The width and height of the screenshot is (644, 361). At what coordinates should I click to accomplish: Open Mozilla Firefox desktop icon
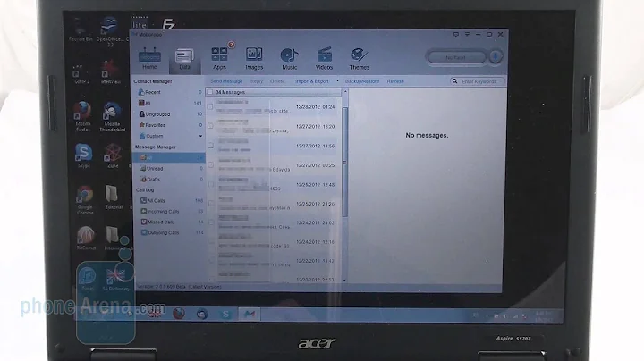83,116
